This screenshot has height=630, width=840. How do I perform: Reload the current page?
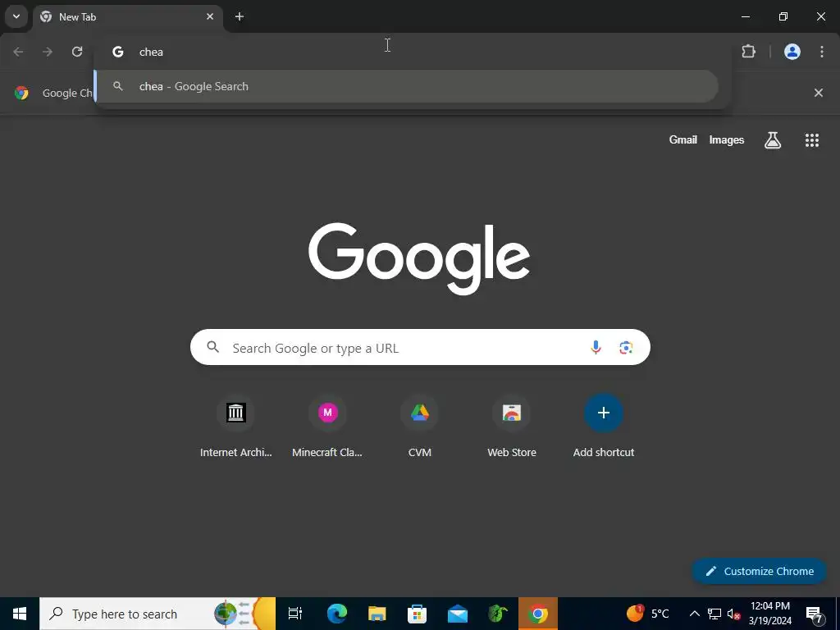coord(77,52)
